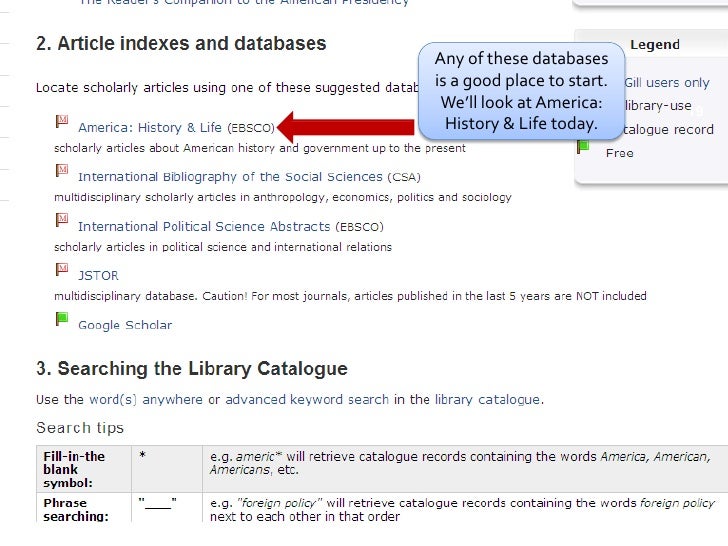Click the Article indexes and databases heading
This screenshot has height=546, width=728.
[x=181, y=44]
